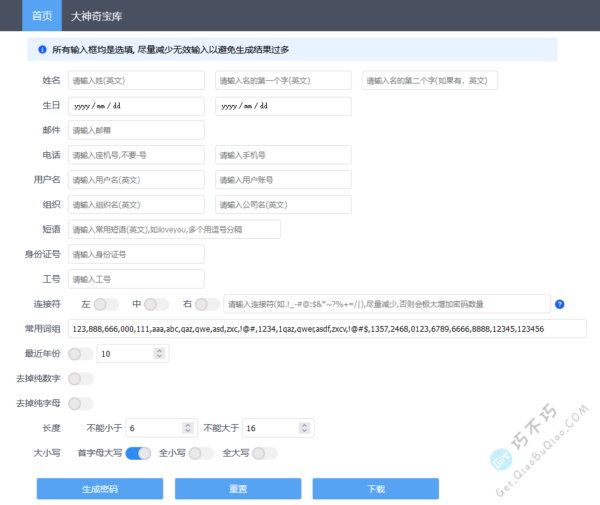Turn on the 右 connector position switch
Image resolution: width=600 pixels, height=505 pixels.
pyautogui.click(x=207, y=304)
